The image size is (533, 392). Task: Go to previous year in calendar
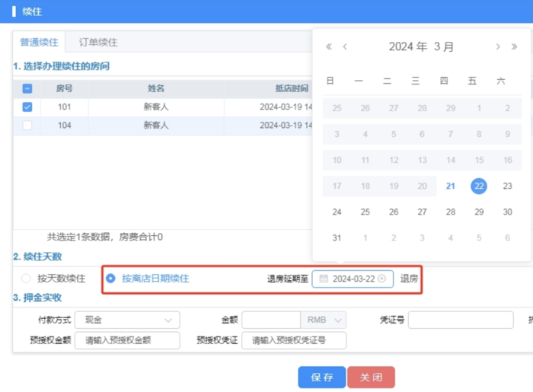pyautogui.click(x=329, y=47)
